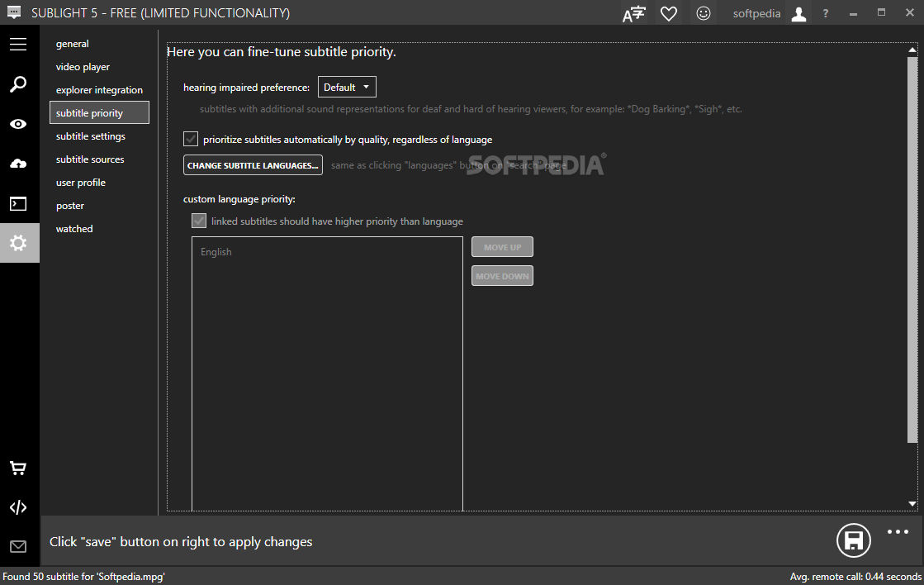Open the cloud upload sidebar icon

(18, 164)
